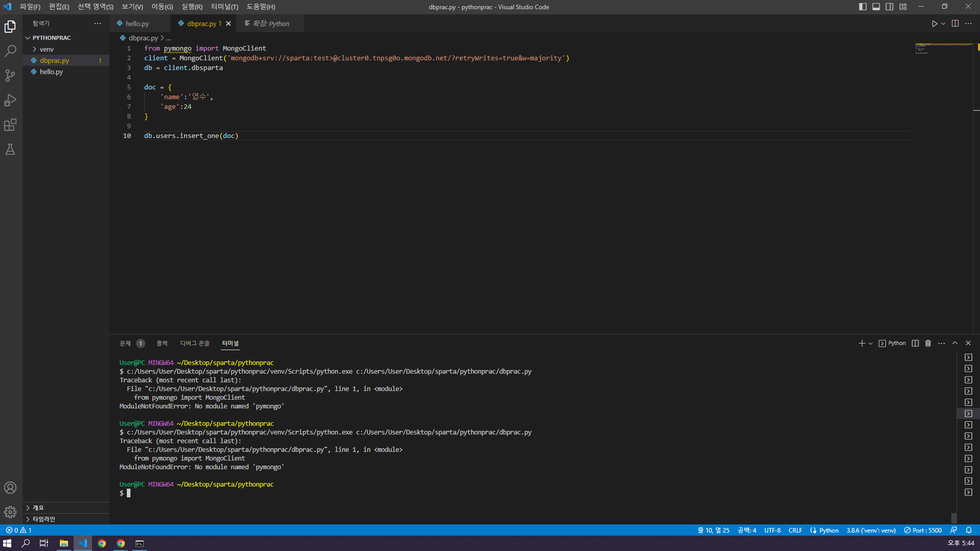
Task: Switch to the Debug Console tab
Action: click(195, 343)
